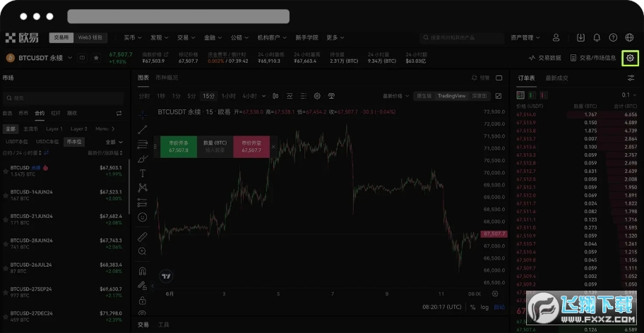The height and width of the screenshot is (333, 644).
Task: Expand the BTCUSDT 永续 pair dropdown
Action: 69,58
